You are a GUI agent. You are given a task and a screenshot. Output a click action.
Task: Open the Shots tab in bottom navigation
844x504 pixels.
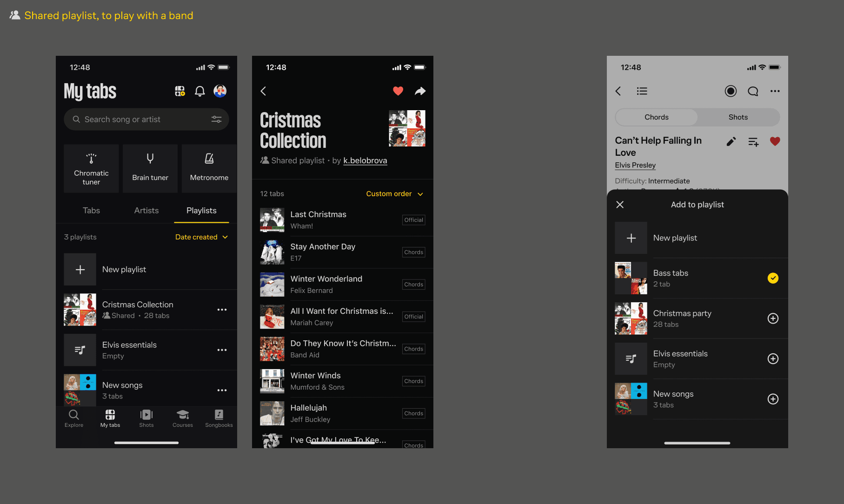tap(146, 418)
